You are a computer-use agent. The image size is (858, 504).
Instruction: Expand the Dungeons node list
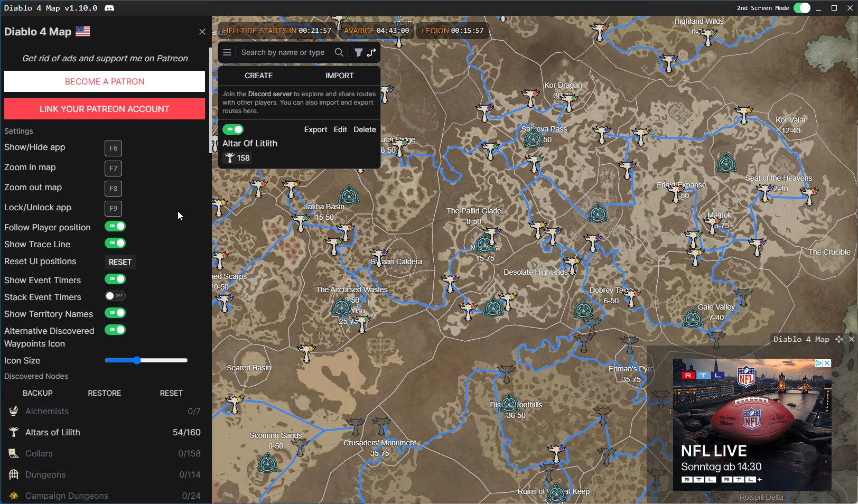coord(45,474)
